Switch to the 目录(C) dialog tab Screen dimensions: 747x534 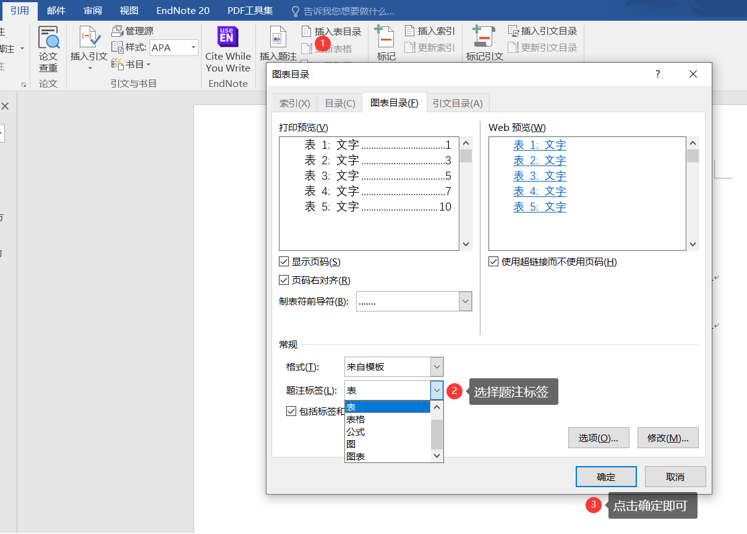click(x=340, y=103)
